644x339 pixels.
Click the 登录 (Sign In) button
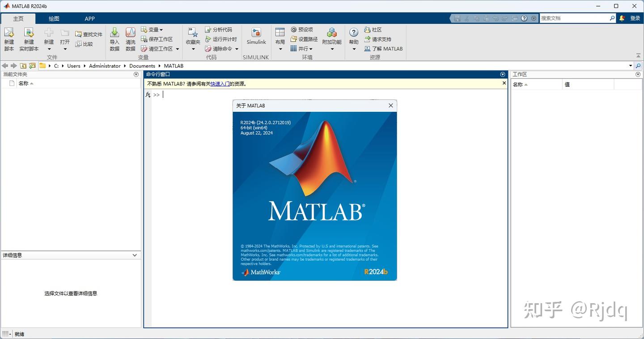pos(636,18)
